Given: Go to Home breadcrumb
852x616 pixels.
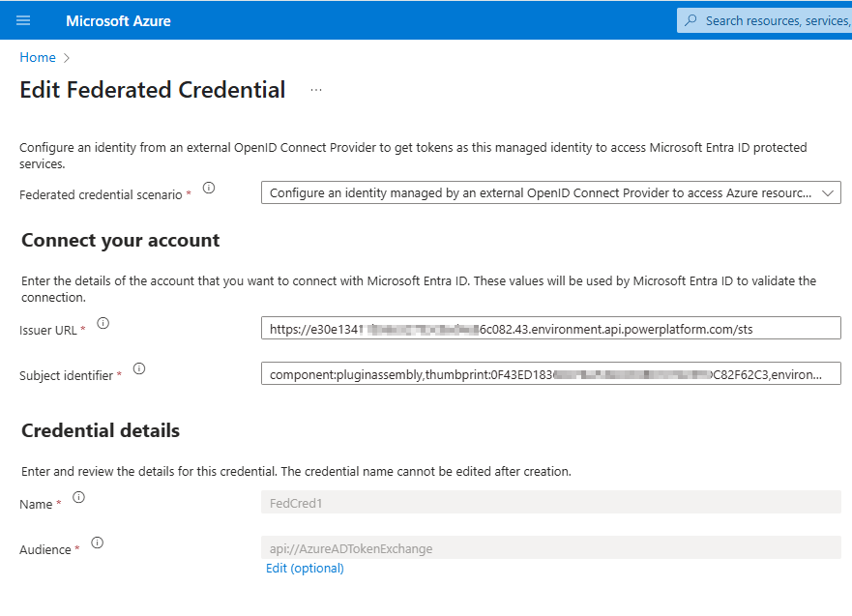Looking at the screenshot, I should point(38,58).
